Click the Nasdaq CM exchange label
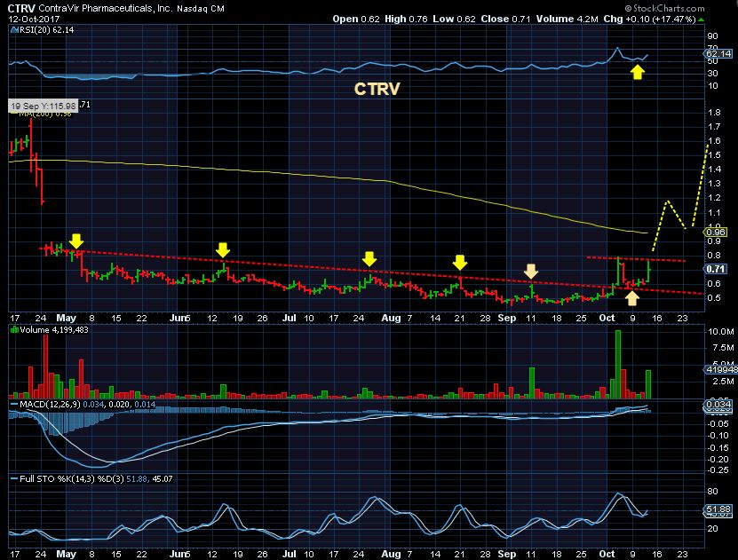 click(201, 9)
